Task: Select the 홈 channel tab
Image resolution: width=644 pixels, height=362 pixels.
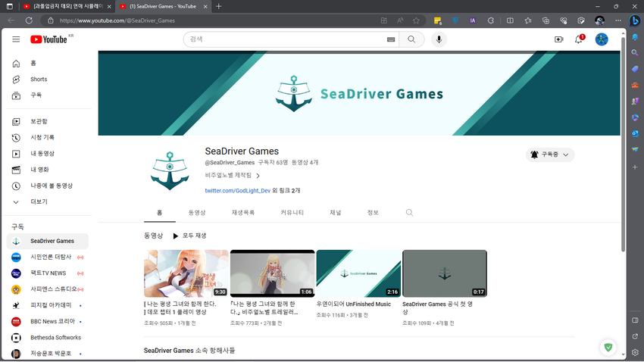Action: 159,213
